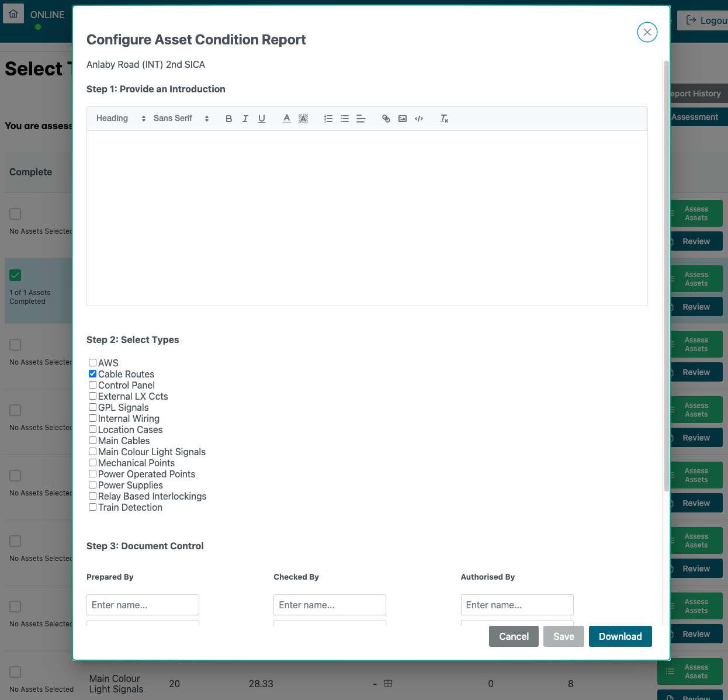Image resolution: width=728 pixels, height=700 pixels.
Task: Tick the Train Detection checkbox
Action: [92, 507]
